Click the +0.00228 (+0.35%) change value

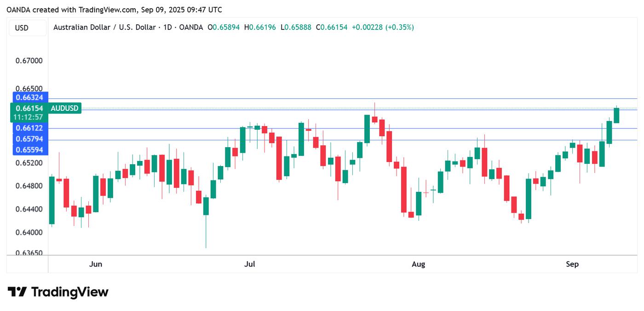383,28
